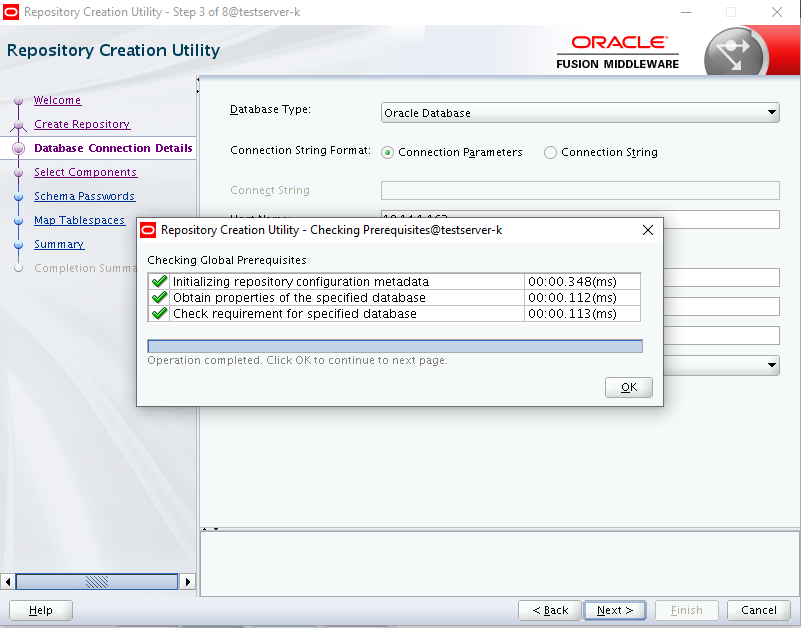Click the Summary step bullet
Screen dimensions: 801x628
pyautogui.click(x=18, y=245)
